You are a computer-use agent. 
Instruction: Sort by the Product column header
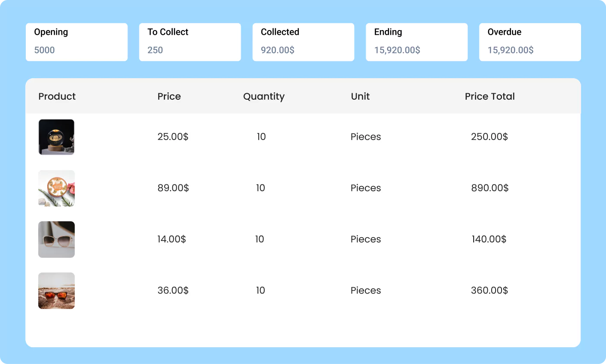[57, 96]
